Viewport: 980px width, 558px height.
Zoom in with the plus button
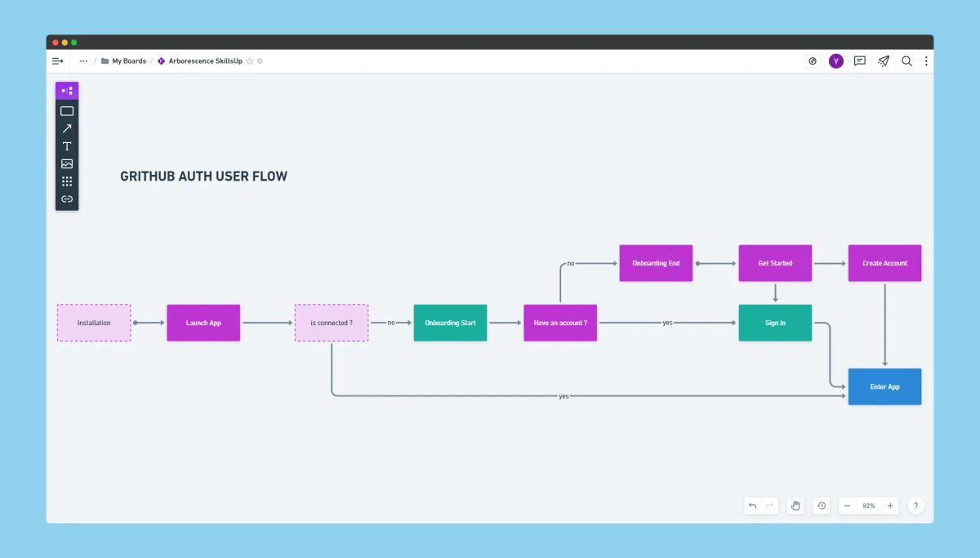point(890,506)
